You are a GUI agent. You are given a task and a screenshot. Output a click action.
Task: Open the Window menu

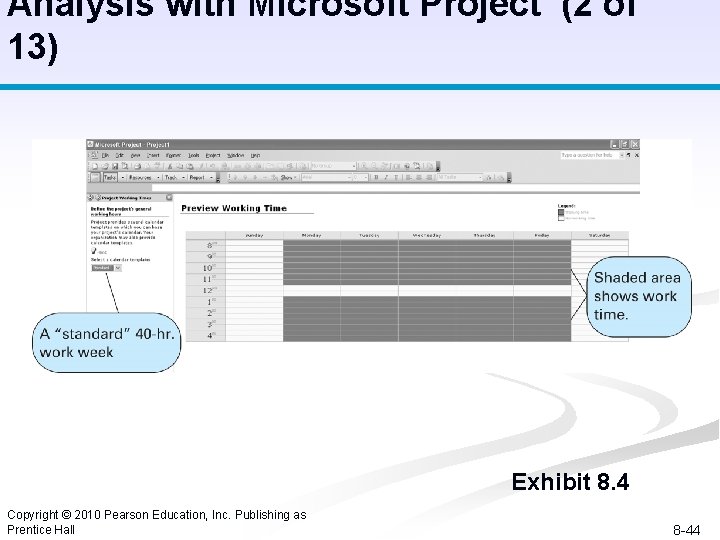[x=236, y=155]
